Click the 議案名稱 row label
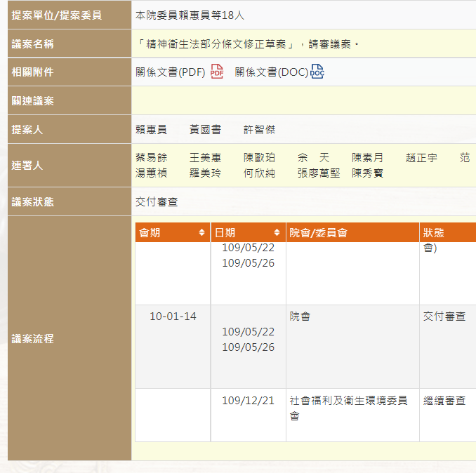Screen dimensions: 476x473 click(x=33, y=44)
